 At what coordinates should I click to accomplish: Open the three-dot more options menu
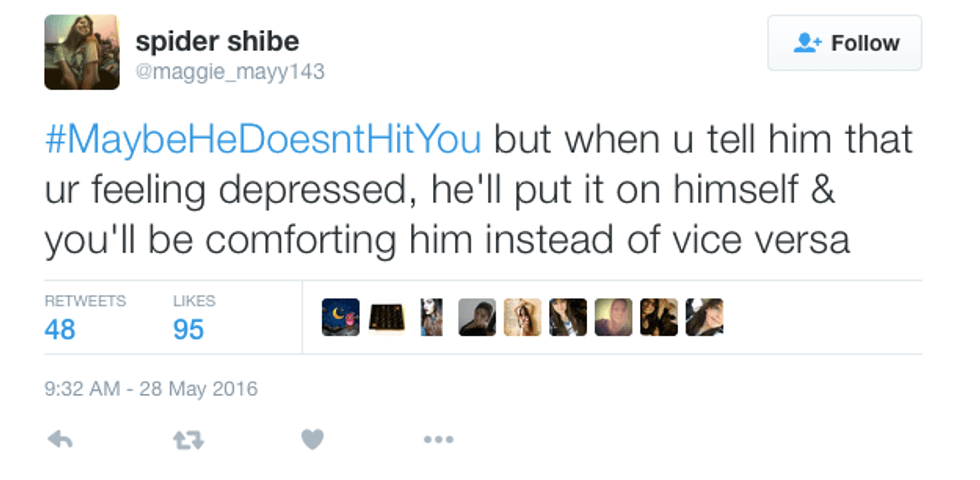(x=438, y=439)
